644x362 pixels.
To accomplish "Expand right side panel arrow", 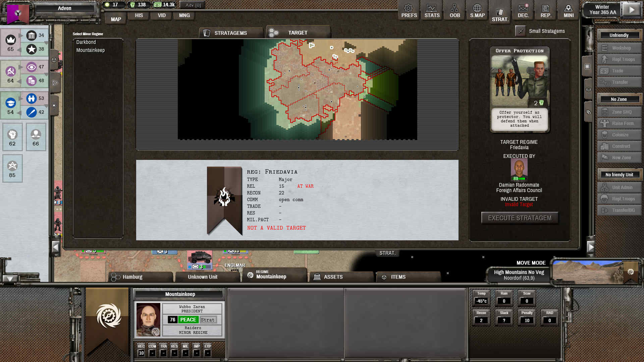I will coord(591,247).
